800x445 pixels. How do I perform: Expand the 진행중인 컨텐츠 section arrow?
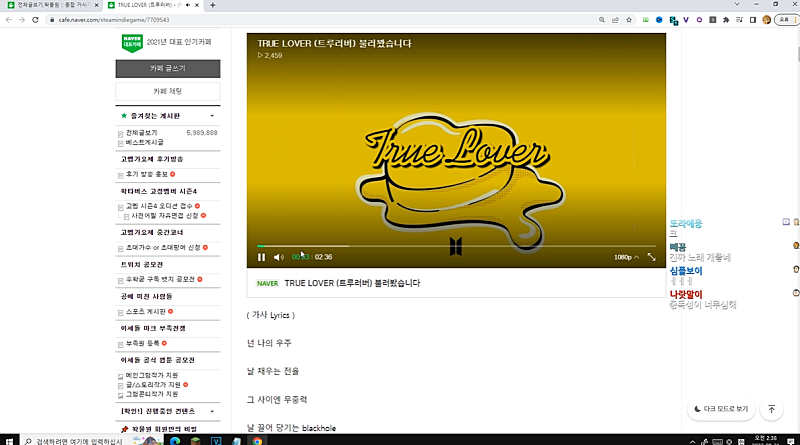212,411
